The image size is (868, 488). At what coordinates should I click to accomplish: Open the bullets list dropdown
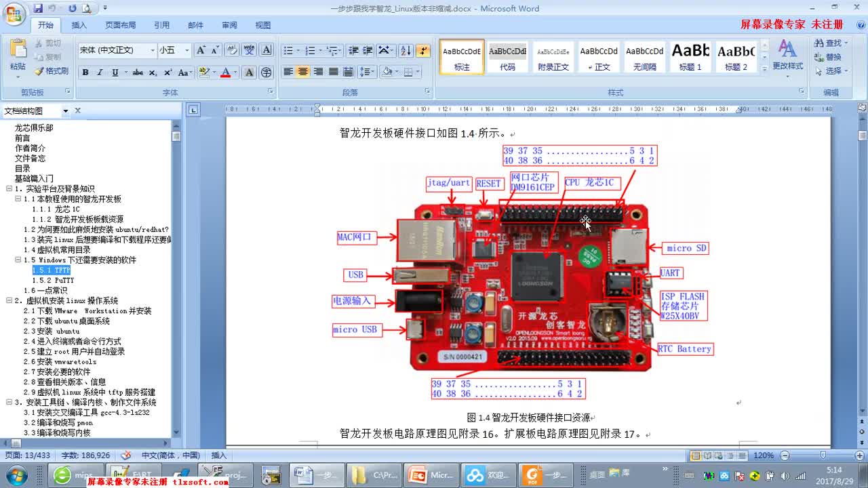coord(299,50)
